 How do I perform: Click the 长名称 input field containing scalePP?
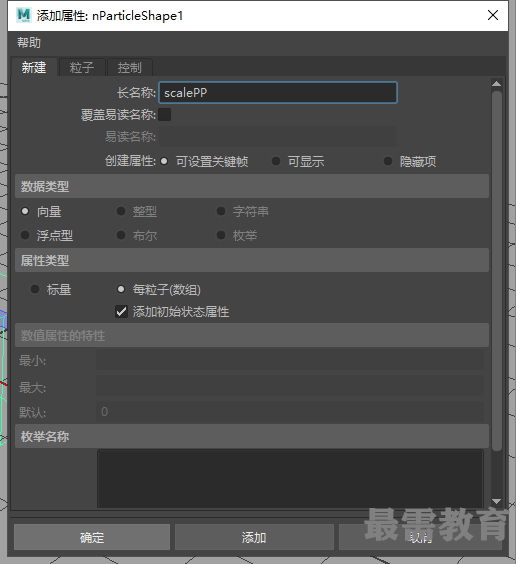click(x=278, y=93)
